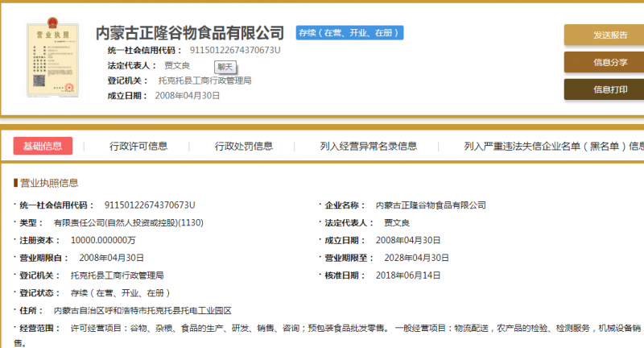Click 核准日期 value 2018年06月14日
Viewport: 644px width, 348px height.
408,275
